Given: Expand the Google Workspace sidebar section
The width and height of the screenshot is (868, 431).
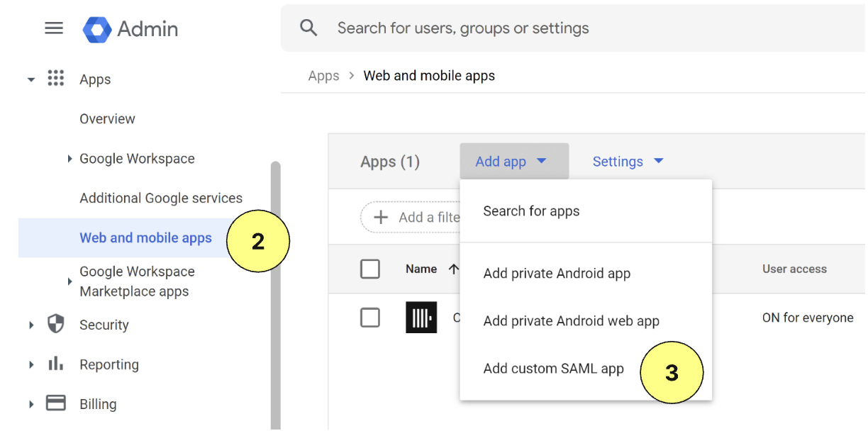Looking at the screenshot, I should pos(69,158).
